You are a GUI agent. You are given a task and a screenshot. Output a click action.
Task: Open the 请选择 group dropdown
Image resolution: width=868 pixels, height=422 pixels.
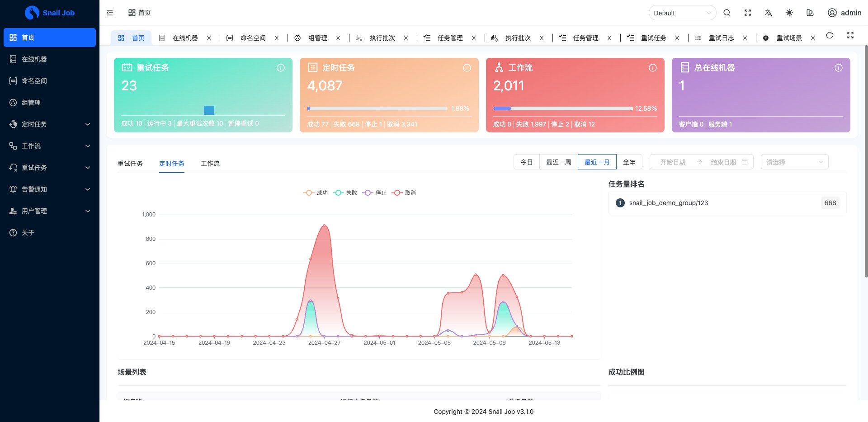pos(794,162)
